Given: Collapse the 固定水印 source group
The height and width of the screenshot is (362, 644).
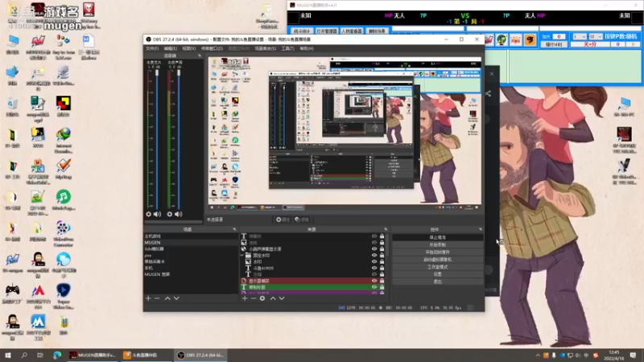Looking at the screenshot, I should pos(242,255).
